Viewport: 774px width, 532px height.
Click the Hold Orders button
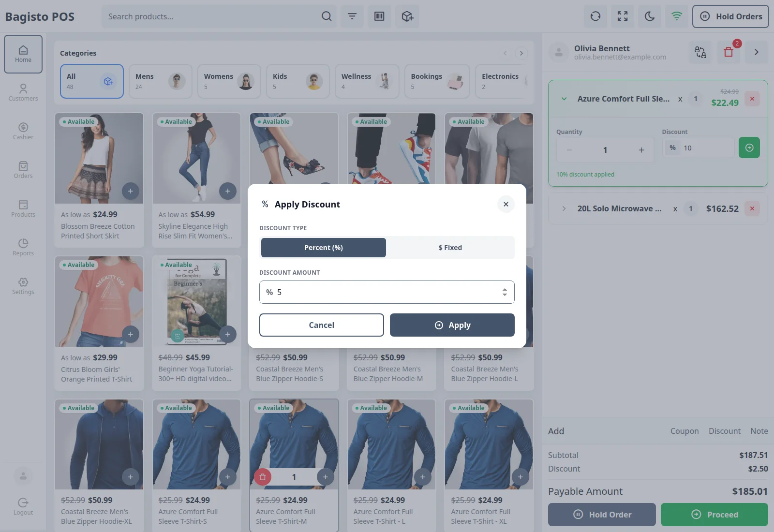pyautogui.click(x=730, y=16)
